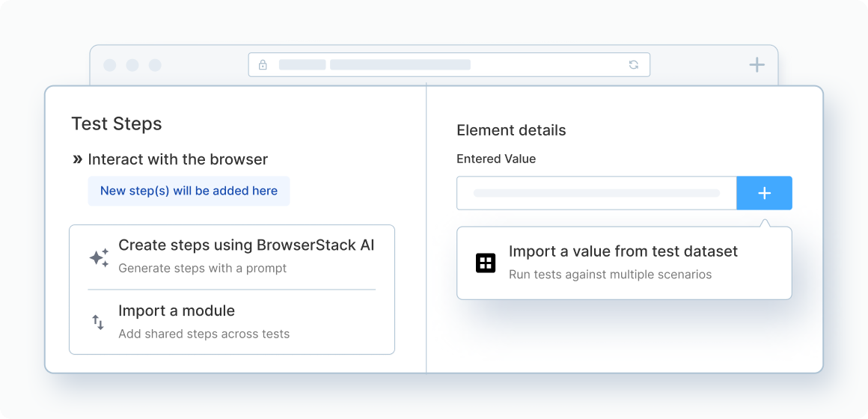
Task: Click the Entered Value label
Action: 496,159
